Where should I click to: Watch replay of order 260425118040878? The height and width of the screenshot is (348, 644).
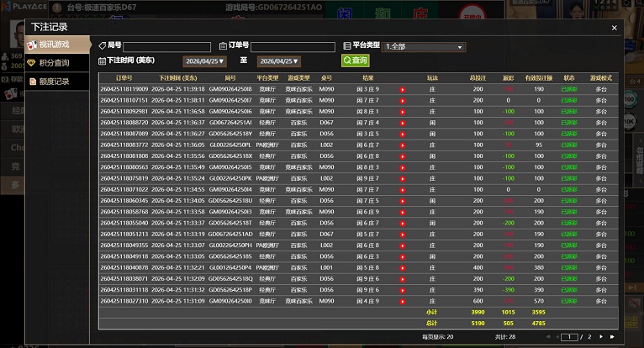click(x=403, y=267)
